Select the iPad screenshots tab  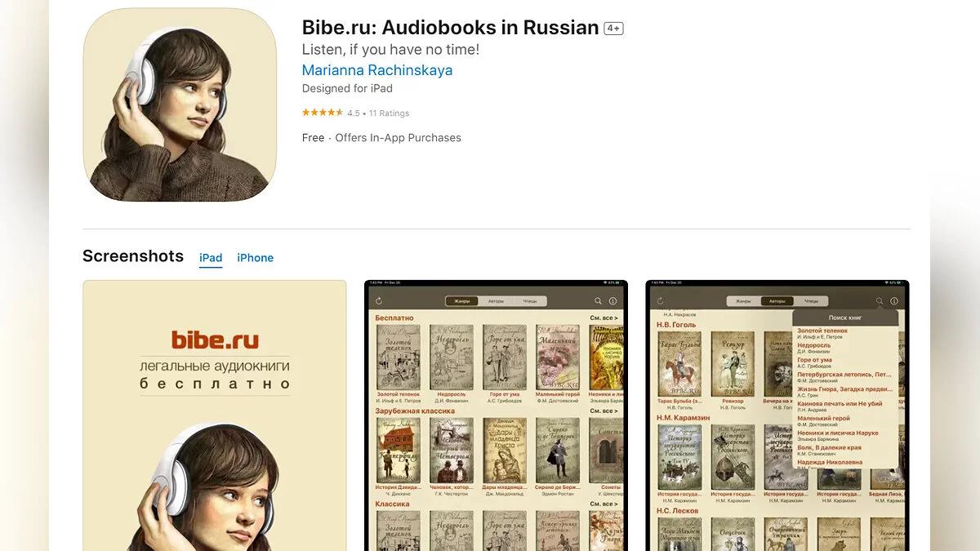pyautogui.click(x=211, y=258)
